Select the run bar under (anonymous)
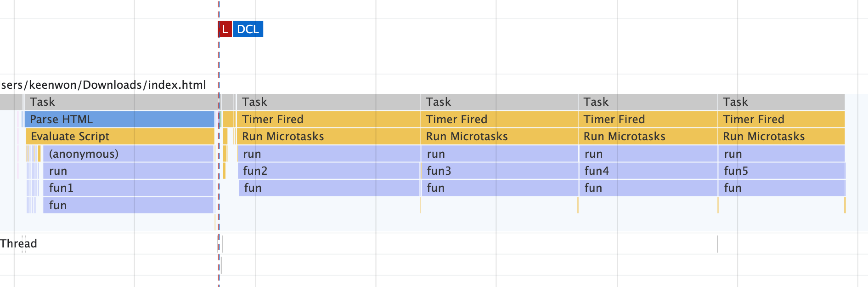The height and width of the screenshot is (287, 868). pyautogui.click(x=129, y=171)
